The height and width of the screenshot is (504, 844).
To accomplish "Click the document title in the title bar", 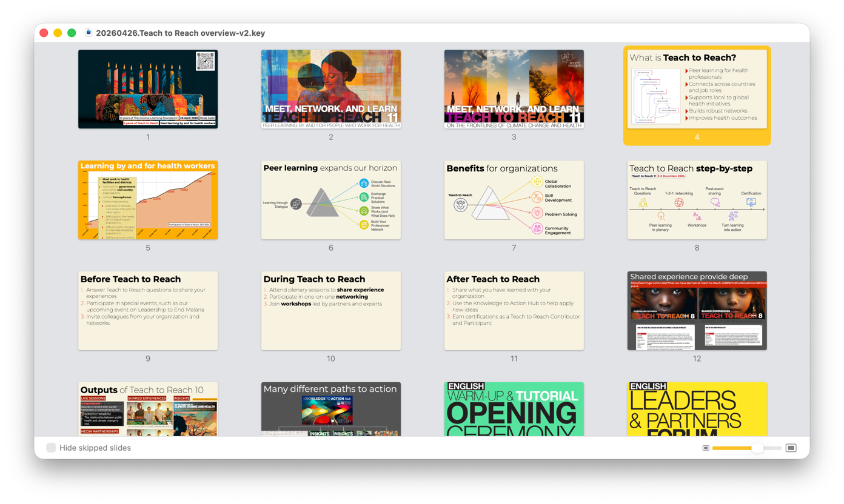I will [180, 33].
